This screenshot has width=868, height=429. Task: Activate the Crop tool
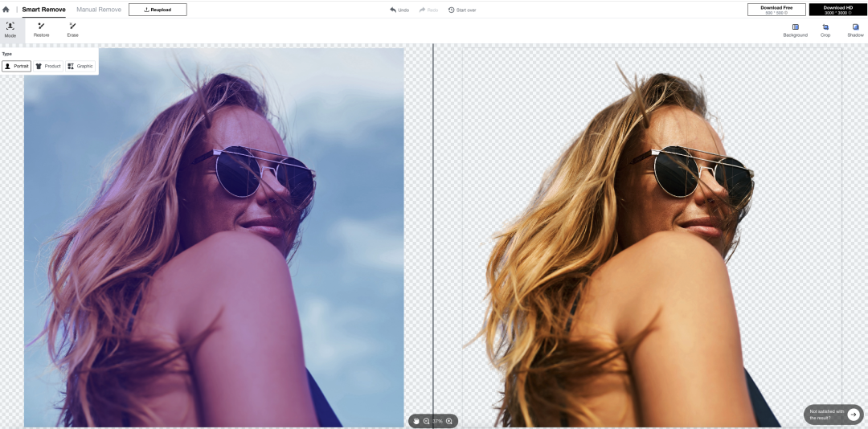[x=825, y=30]
